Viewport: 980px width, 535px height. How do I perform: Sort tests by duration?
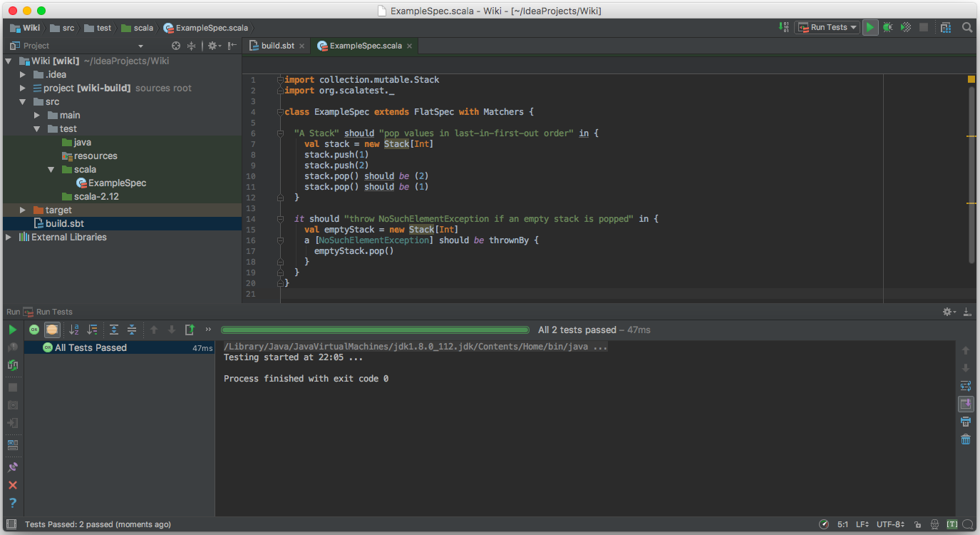pyautogui.click(x=92, y=330)
